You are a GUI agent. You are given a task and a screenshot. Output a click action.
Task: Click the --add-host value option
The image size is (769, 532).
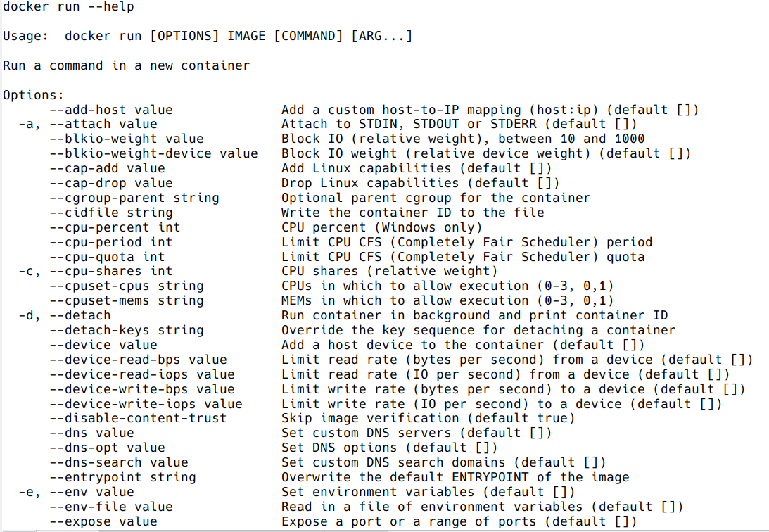pos(111,110)
